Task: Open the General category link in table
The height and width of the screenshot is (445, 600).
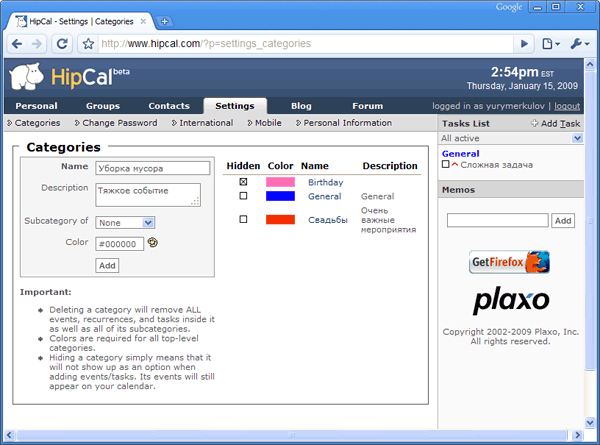Action: pyautogui.click(x=324, y=196)
